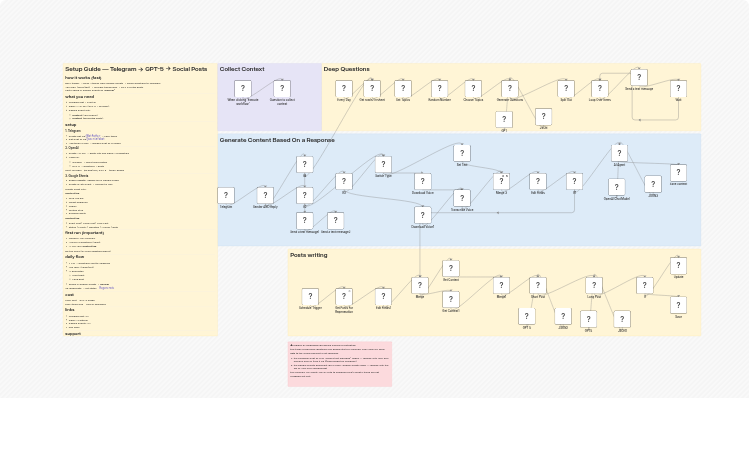Select the Collect Context section heading
This screenshot has height=450, width=749.
tap(242, 69)
